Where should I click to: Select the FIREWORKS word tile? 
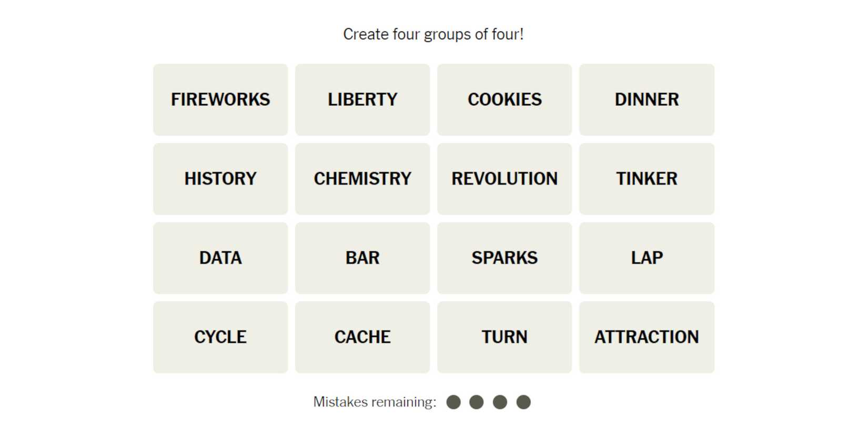coord(220,100)
